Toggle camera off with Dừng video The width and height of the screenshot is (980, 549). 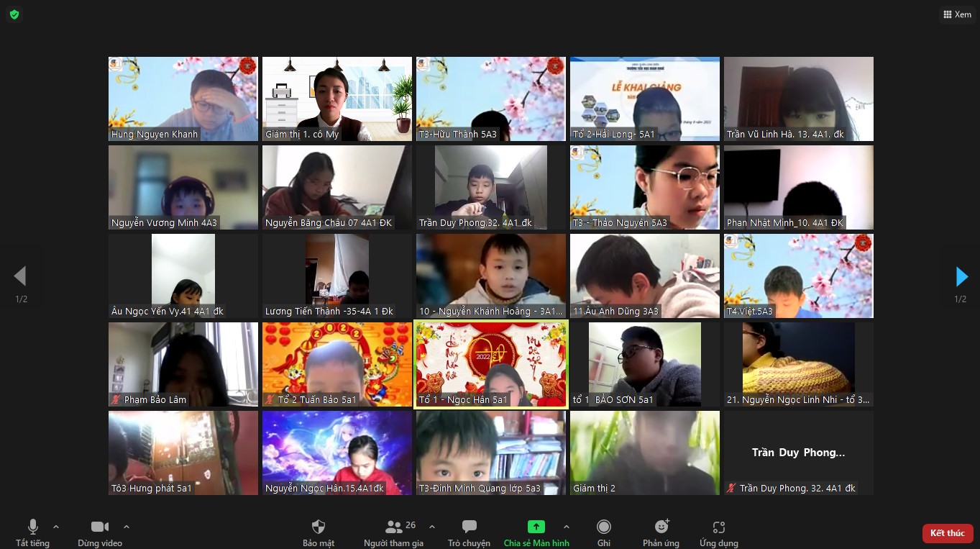click(100, 527)
